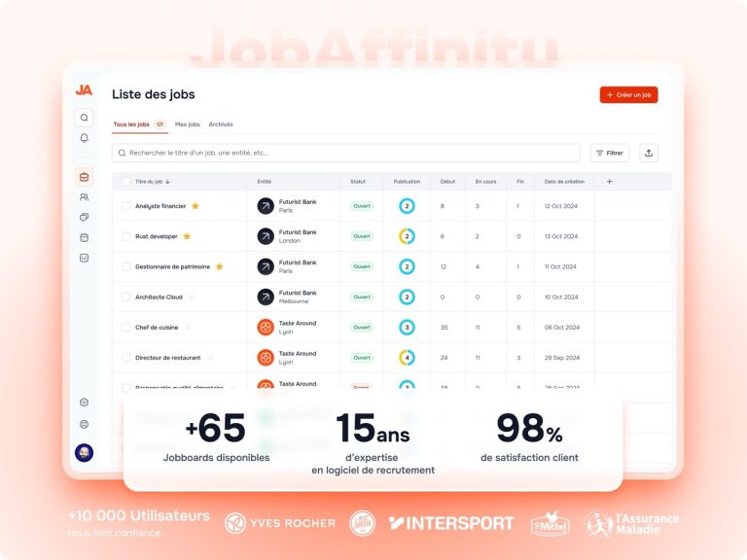Switch to Archivés tab

[221, 124]
